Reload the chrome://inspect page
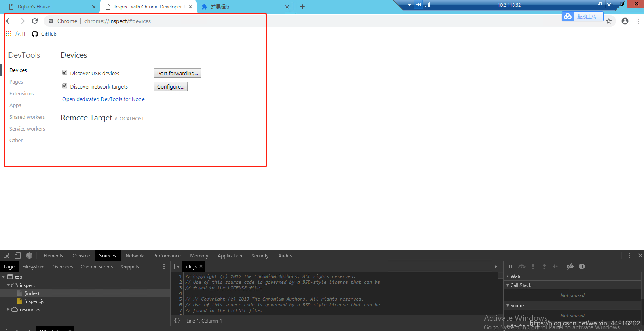 pos(35,21)
